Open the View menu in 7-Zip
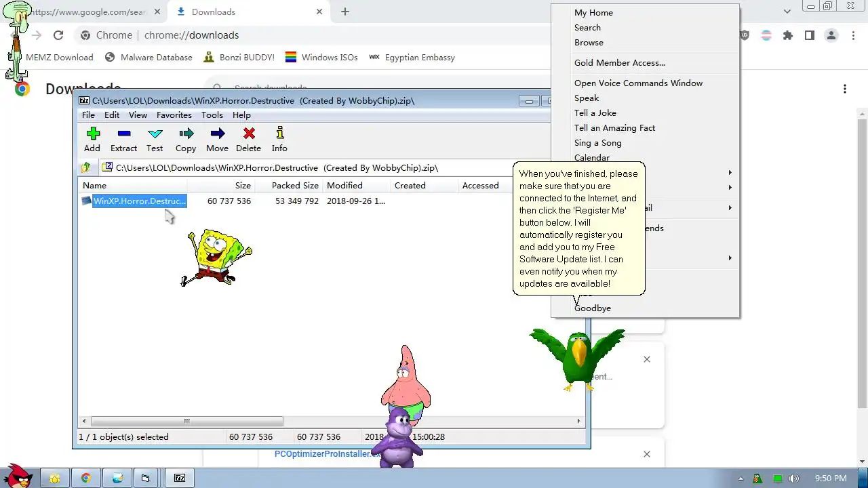The width and height of the screenshot is (868, 488). [x=138, y=115]
